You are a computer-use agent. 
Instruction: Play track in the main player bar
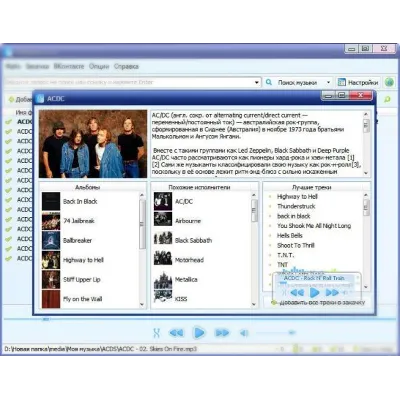(x=199, y=333)
